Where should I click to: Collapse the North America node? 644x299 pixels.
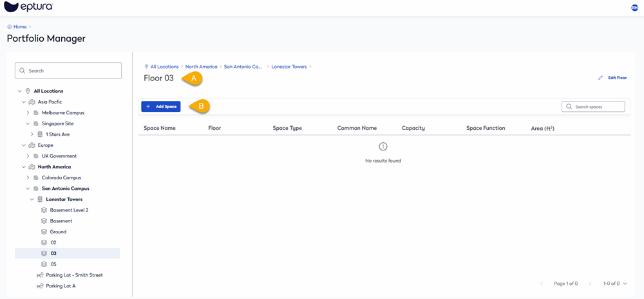tap(23, 167)
